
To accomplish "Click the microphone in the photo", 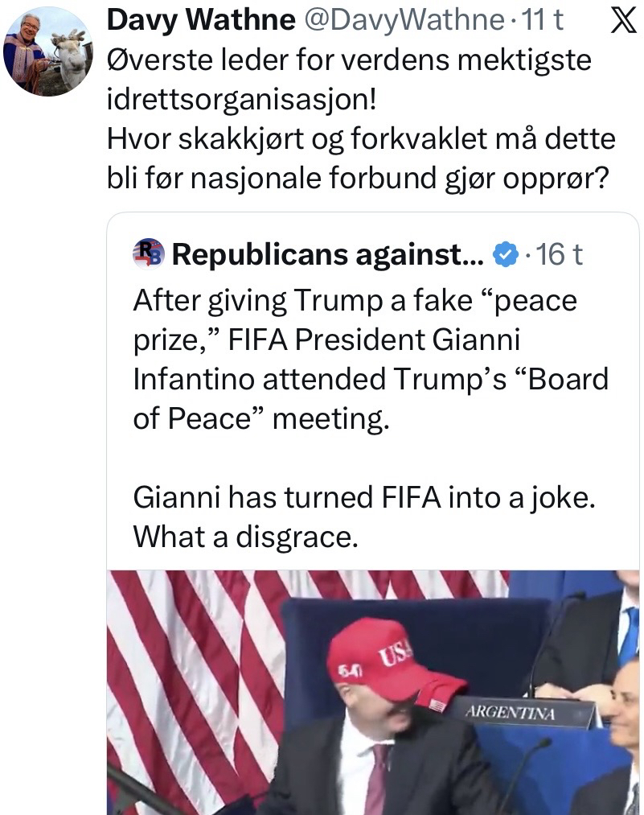I will [523, 764].
